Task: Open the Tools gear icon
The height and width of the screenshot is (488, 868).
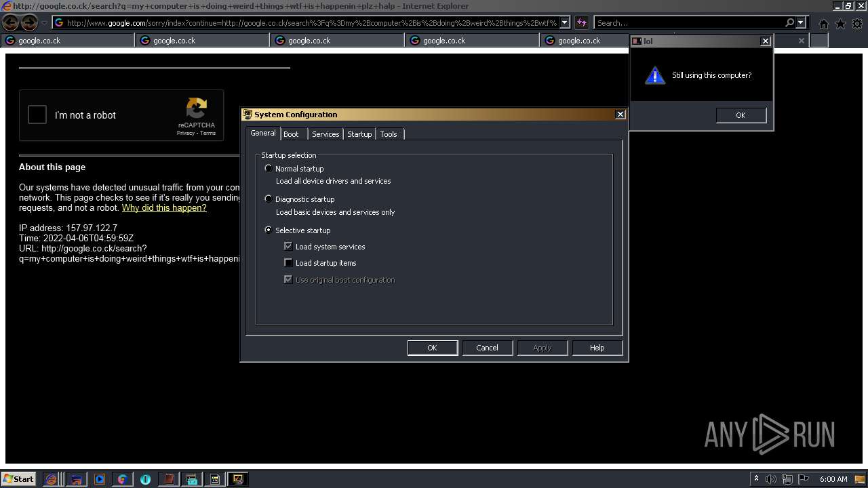Action: click(x=857, y=24)
